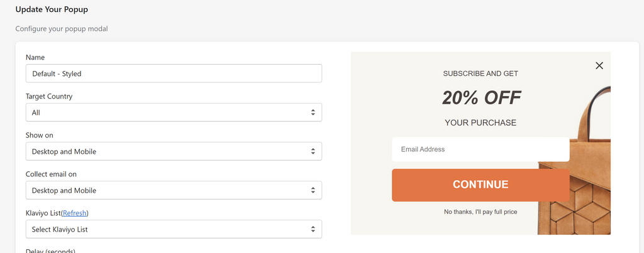Click the Refresh link beside Klaviyo List
This screenshot has height=253, width=644.
point(75,213)
